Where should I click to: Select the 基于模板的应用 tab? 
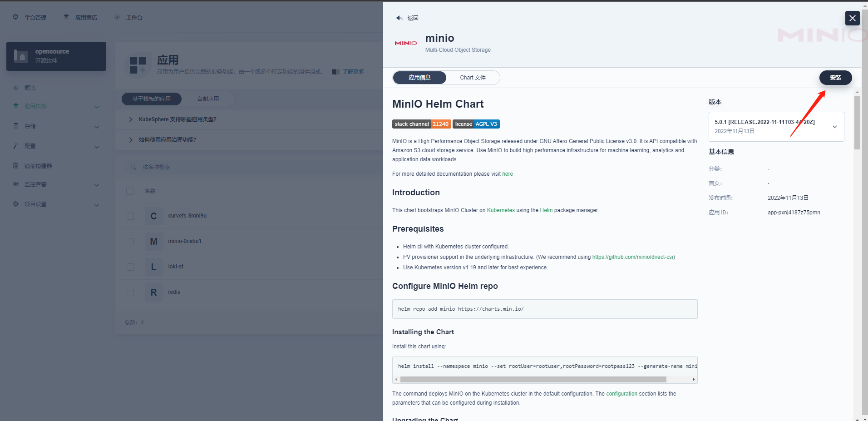[152, 99]
